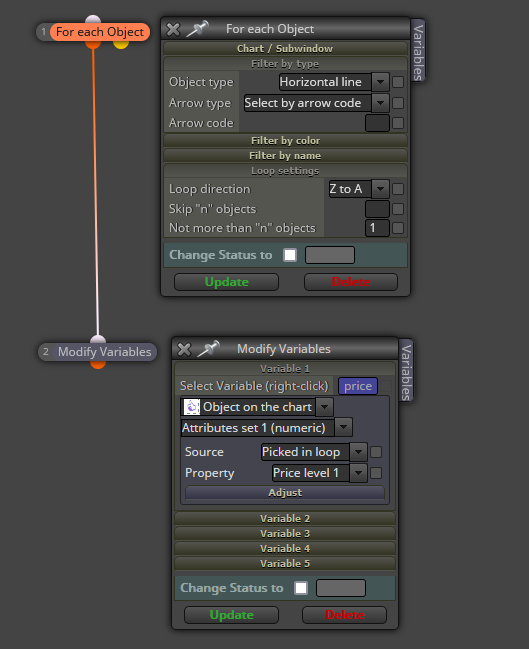The width and height of the screenshot is (529, 649).
Task: Toggle the Skip "n" objects checkbox
Action: pos(398,209)
